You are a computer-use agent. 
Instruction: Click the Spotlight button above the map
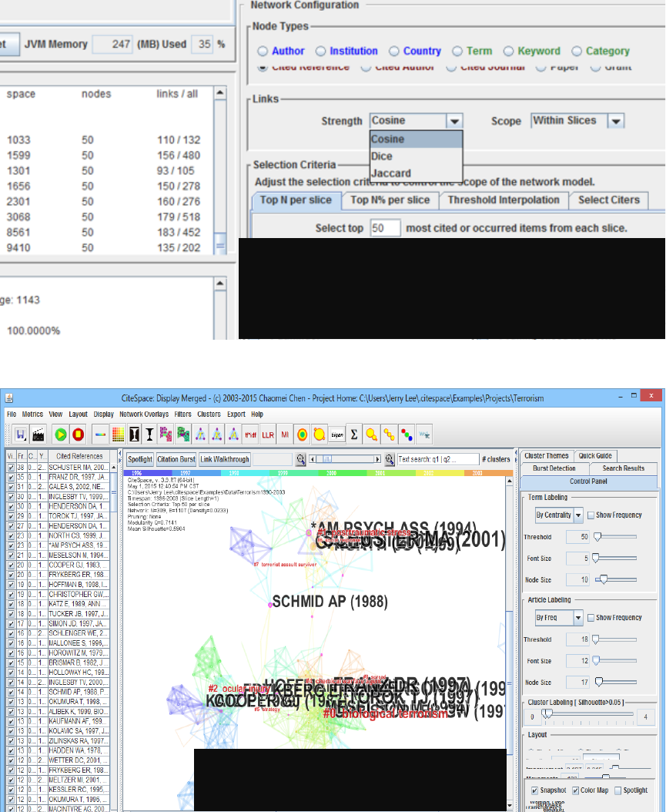point(140,459)
